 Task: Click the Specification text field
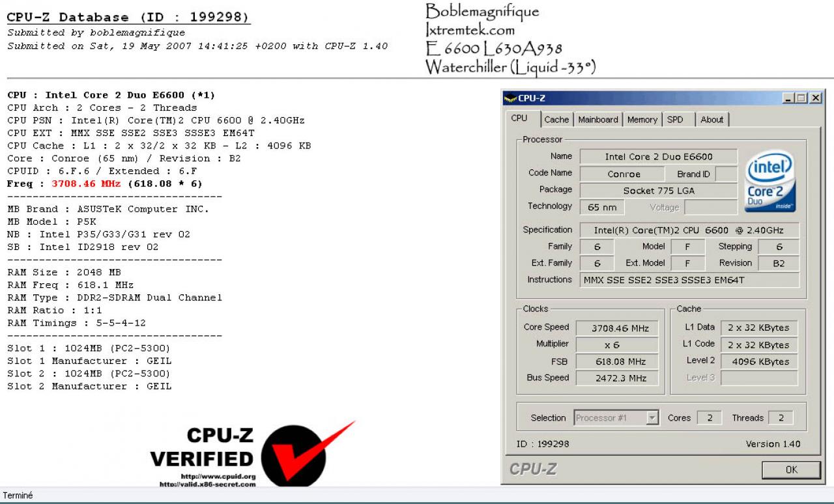688,231
